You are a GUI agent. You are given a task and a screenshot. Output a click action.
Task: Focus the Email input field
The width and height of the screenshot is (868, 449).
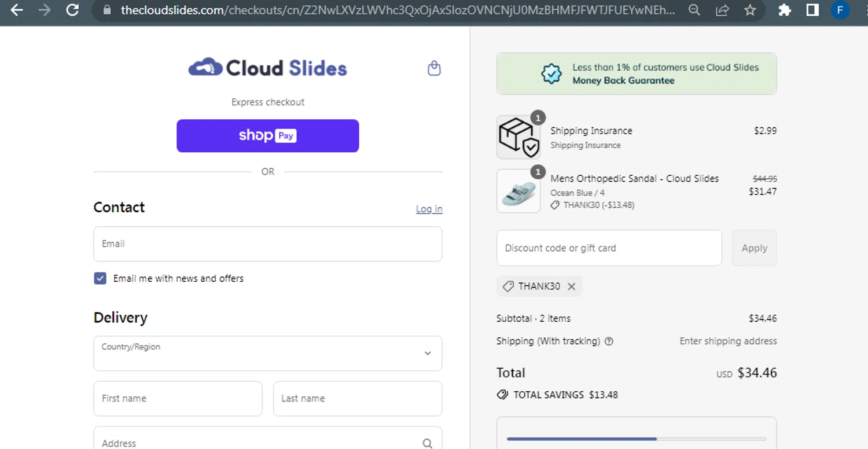pos(268,244)
